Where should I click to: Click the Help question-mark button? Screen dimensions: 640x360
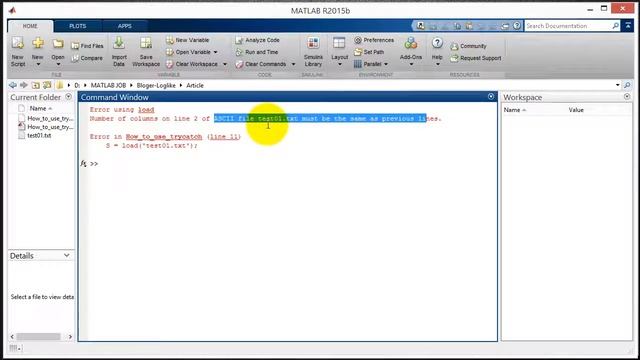click(437, 43)
